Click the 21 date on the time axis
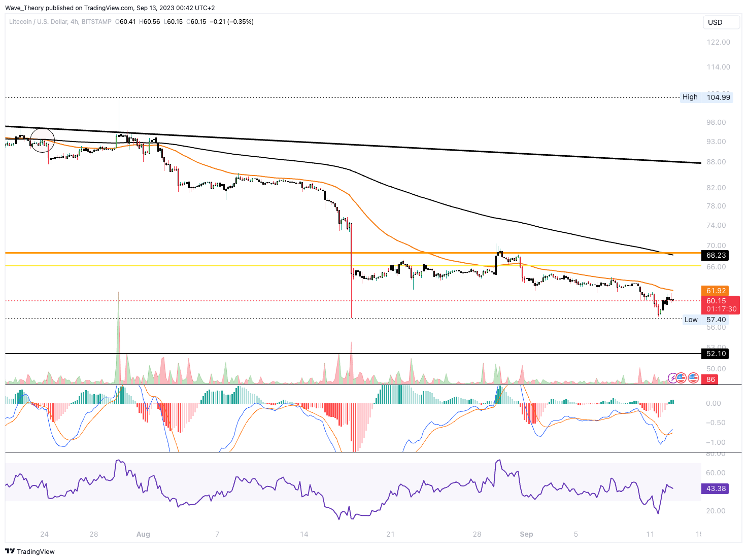The image size is (747, 560). [390, 534]
